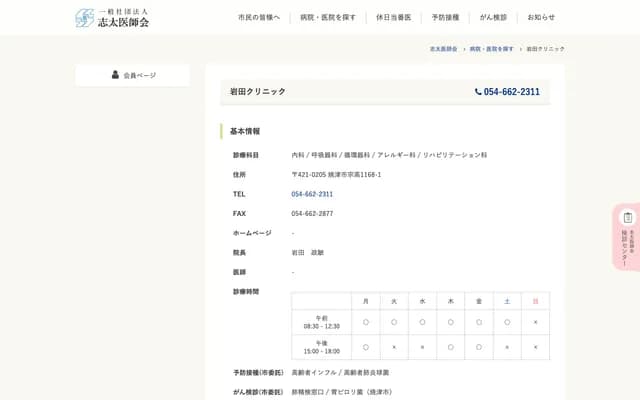Select the FAX number 054-662-2877

(x=312, y=214)
